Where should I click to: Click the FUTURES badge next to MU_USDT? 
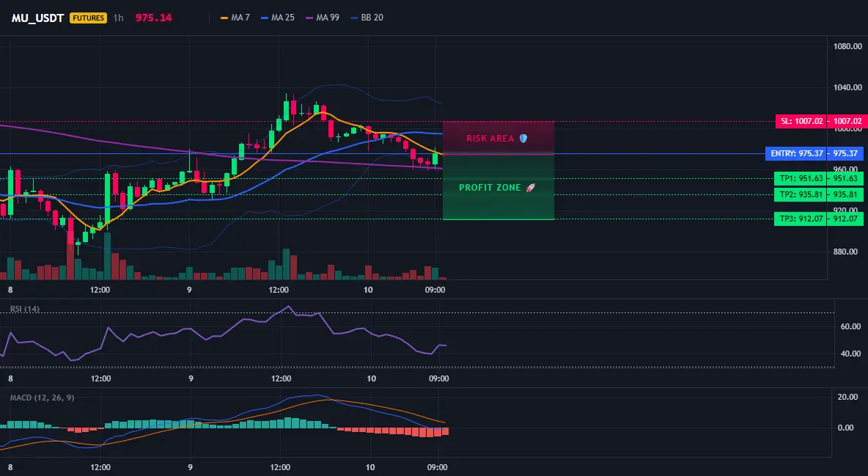click(x=88, y=18)
